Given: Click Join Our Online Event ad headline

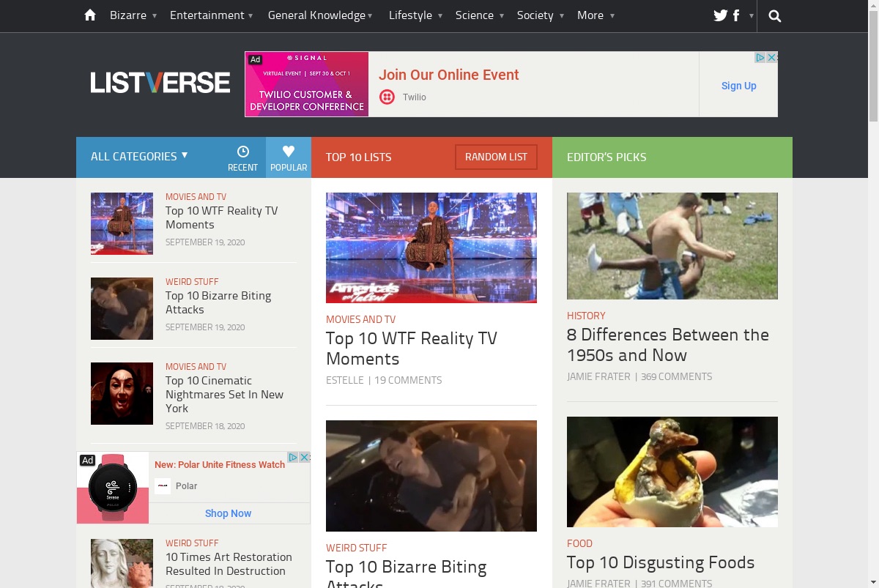Looking at the screenshot, I should point(448,75).
